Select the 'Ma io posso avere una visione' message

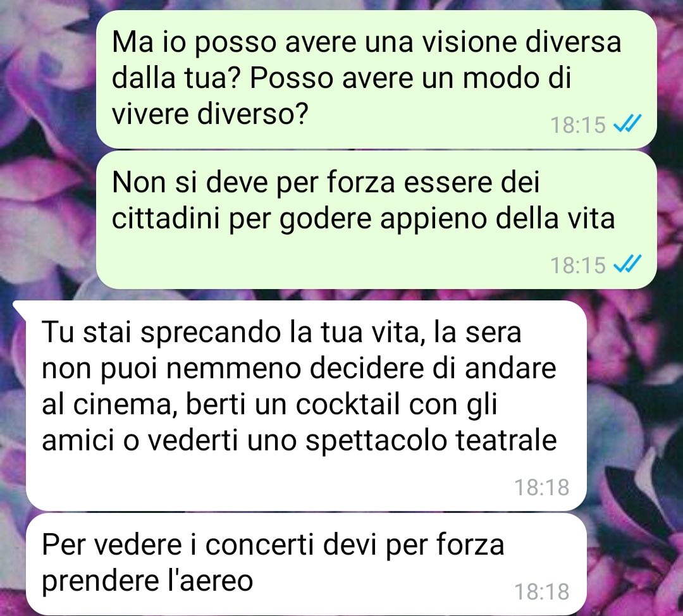pos(376,79)
